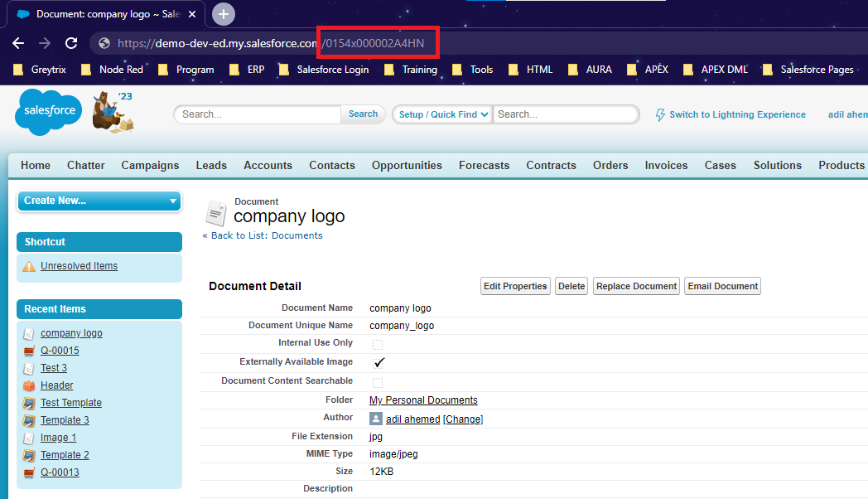
Task: Open the Contacts tab
Action: tap(332, 166)
